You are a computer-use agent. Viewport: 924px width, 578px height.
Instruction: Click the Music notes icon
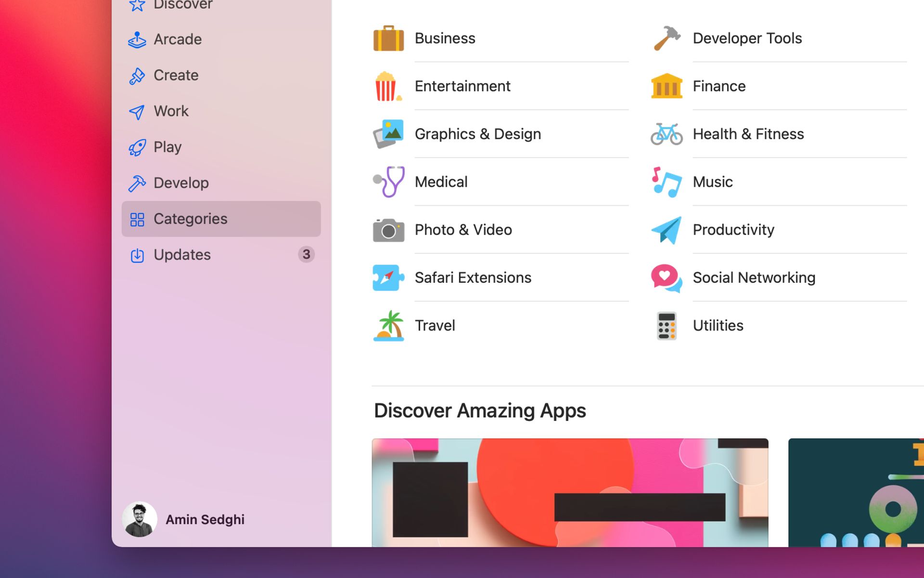click(667, 182)
